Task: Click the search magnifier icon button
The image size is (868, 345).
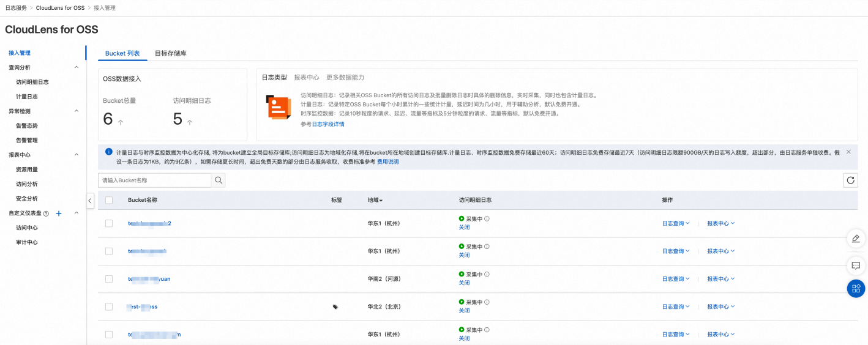Action: (219, 180)
